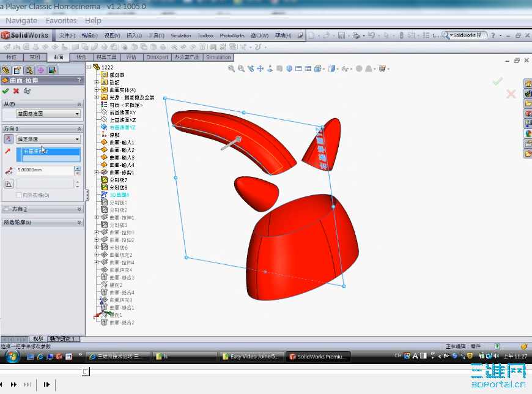Click viewport red X cancel corner
Viewport: 532px width, 394px height.
(x=511, y=94)
